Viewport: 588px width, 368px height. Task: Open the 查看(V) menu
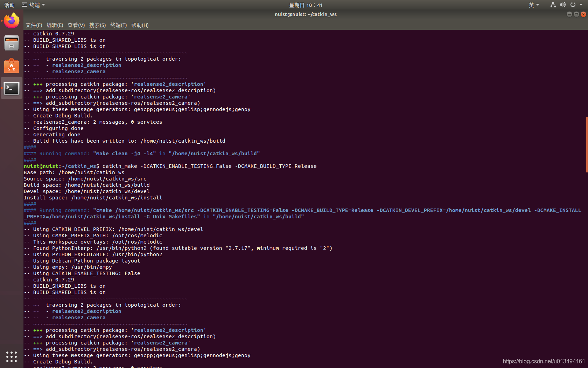click(76, 25)
